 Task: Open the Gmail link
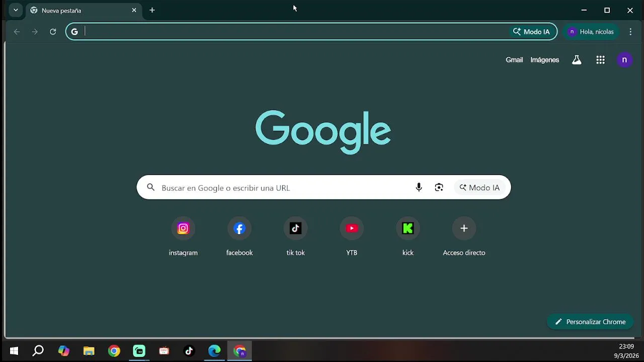coord(514,60)
